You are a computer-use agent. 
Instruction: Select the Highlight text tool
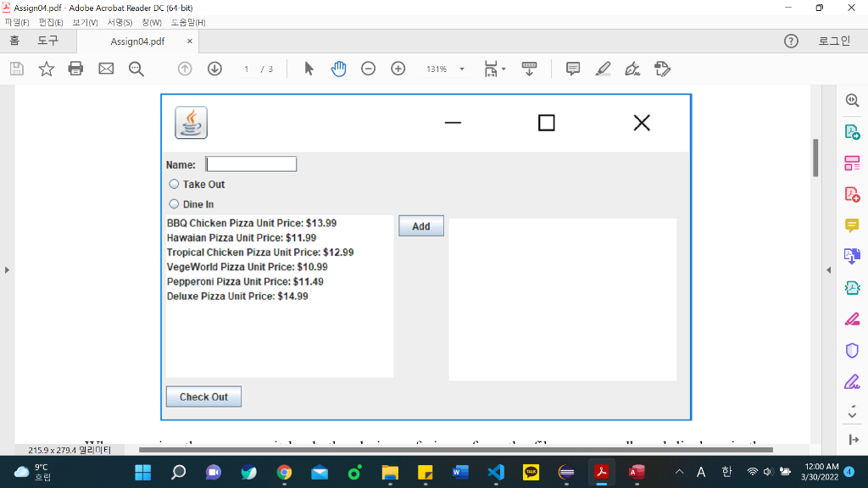(603, 69)
